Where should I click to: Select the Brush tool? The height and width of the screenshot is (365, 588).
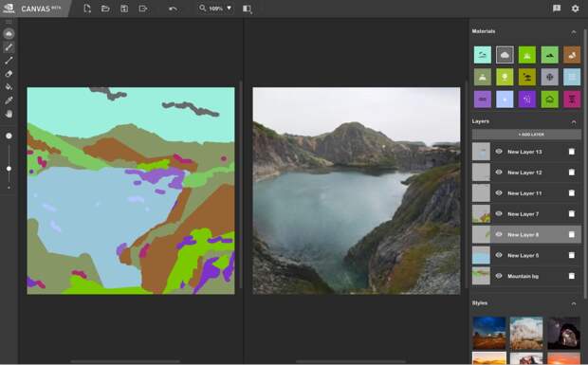9,47
